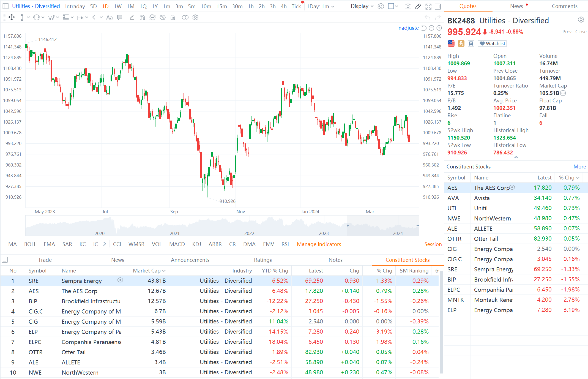Select the Aa text annotation tool

pos(109,18)
